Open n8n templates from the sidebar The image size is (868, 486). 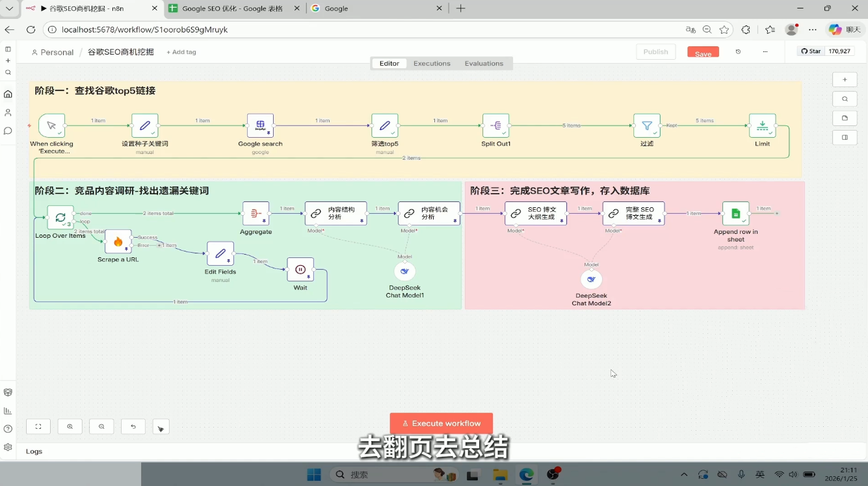8,392
